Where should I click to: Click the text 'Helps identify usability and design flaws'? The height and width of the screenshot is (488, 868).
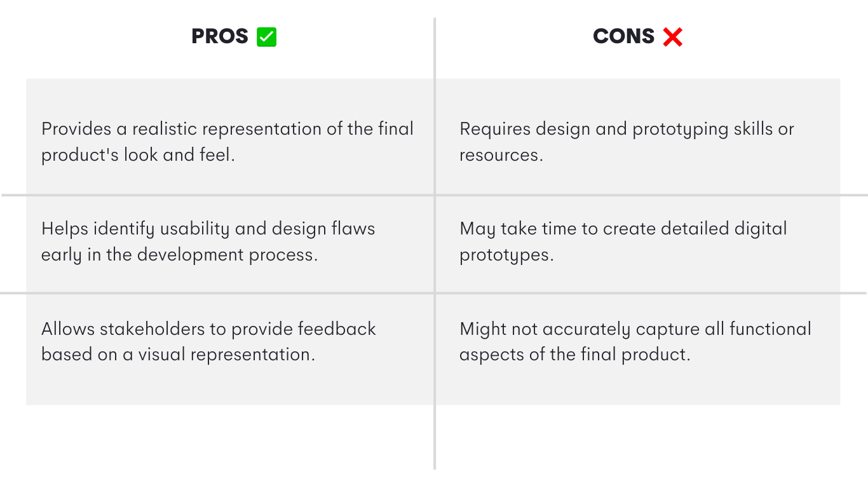point(208,229)
